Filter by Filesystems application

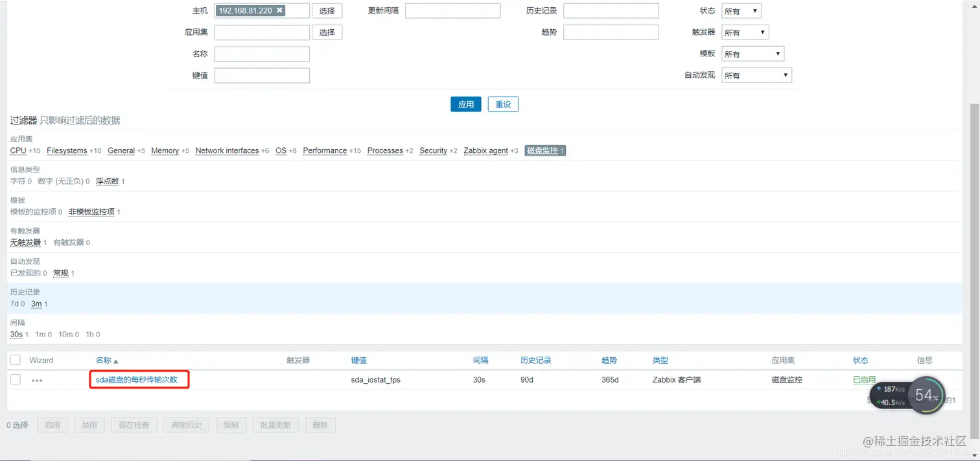[67, 150]
